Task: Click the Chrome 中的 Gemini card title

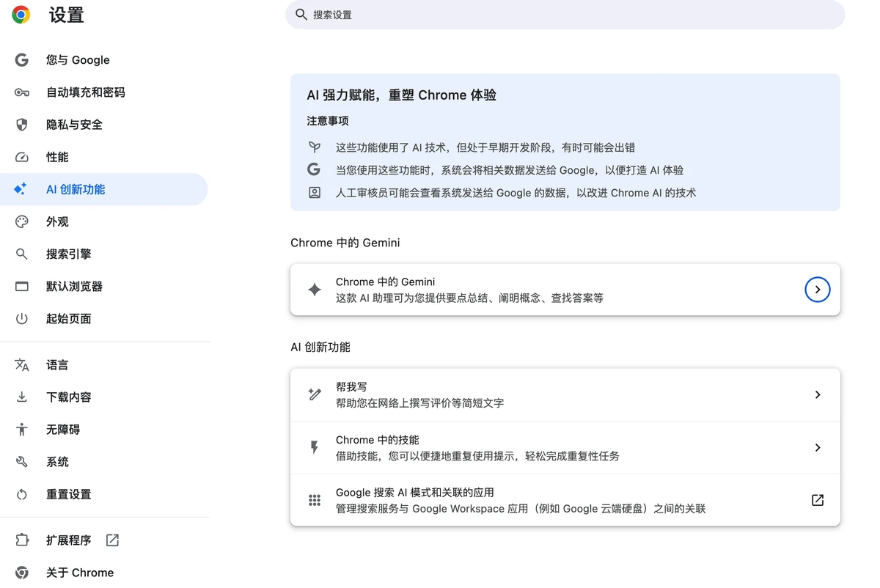Action: [385, 282]
